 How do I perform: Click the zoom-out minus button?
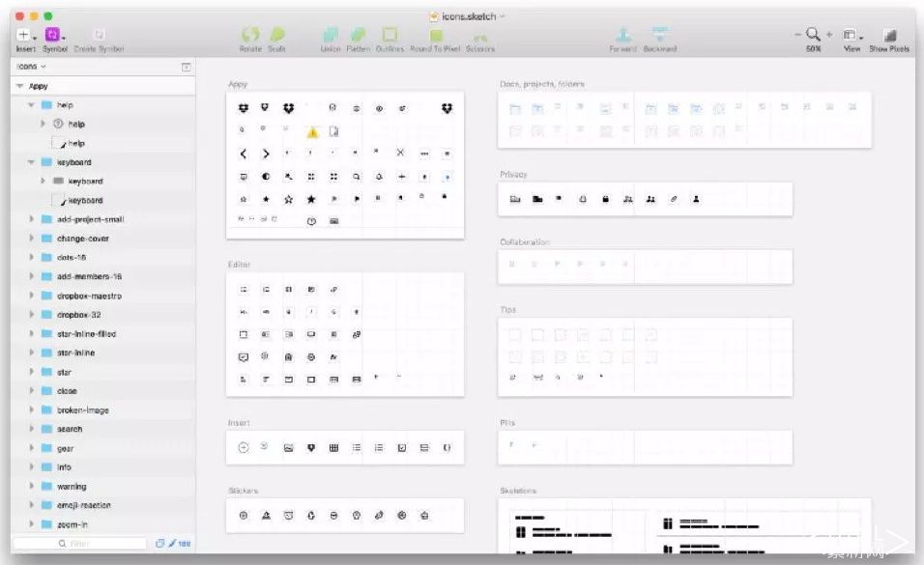coord(799,34)
